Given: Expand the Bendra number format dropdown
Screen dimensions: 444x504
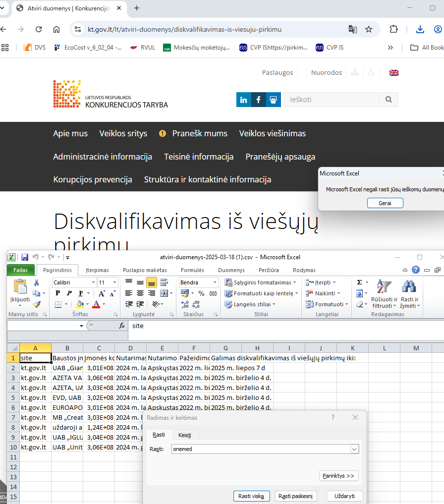Looking at the screenshot, I should pos(215,282).
